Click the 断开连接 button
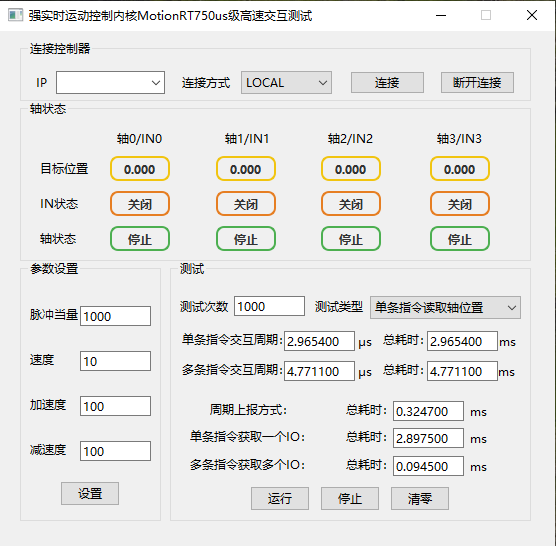Viewport: 556px width, 546px height. pos(477,83)
